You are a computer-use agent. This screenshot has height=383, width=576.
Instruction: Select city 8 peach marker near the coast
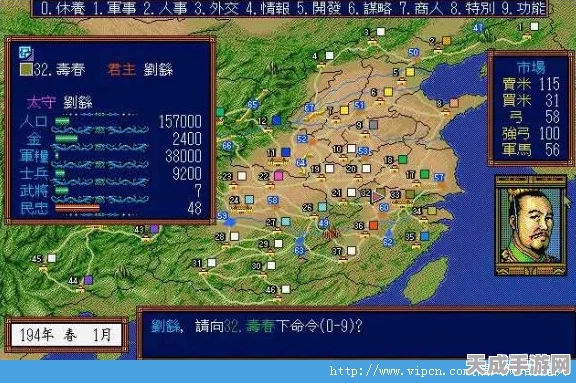coord(454,103)
